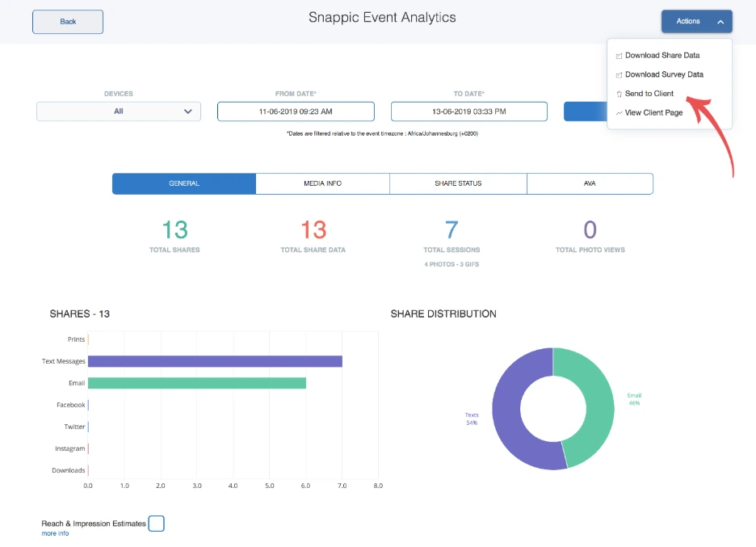Click the Download Share Data icon
The height and width of the screenshot is (547, 756).
tap(619, 56)
